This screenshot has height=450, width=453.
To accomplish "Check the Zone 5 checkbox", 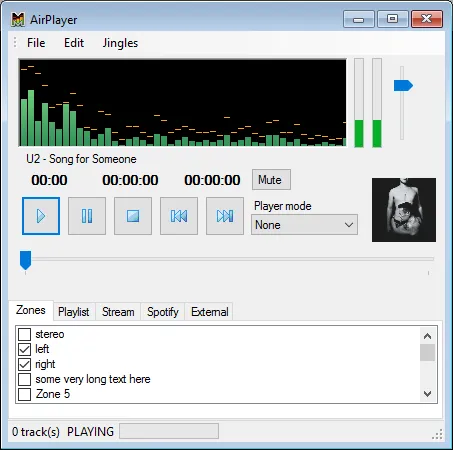I will 24,394.
